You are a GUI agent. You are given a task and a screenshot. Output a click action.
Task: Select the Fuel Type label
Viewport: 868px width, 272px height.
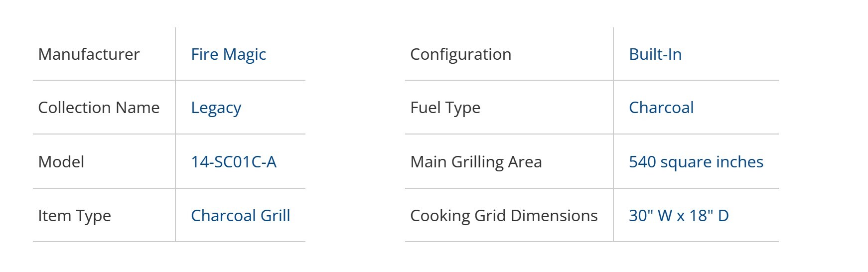coord(445,108)
